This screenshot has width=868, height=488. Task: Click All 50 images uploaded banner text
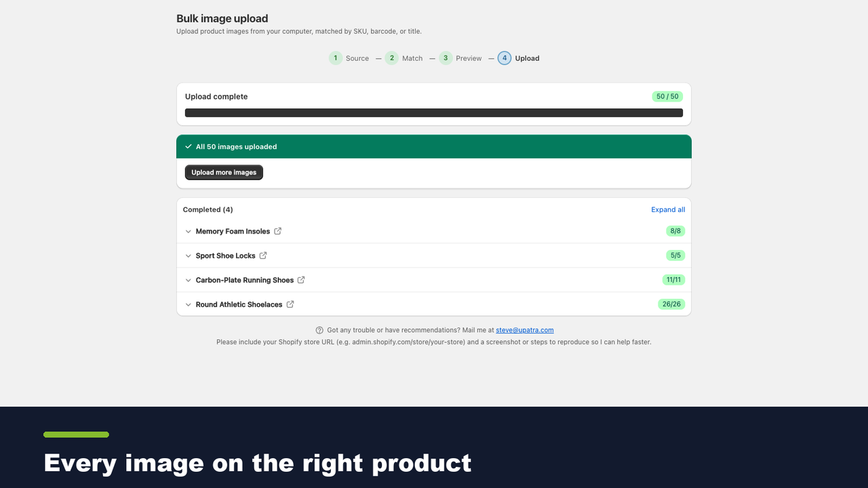tap(236, 146)
